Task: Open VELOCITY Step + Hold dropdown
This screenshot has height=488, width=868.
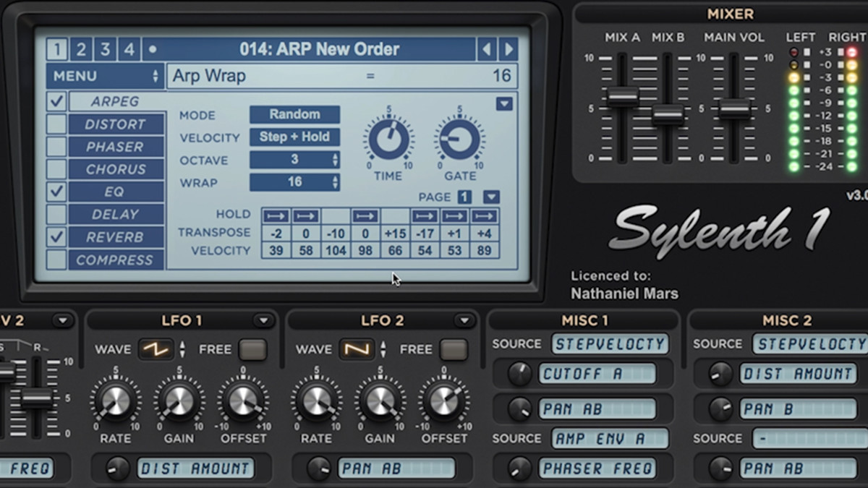Action: click(x=294, y=137)
